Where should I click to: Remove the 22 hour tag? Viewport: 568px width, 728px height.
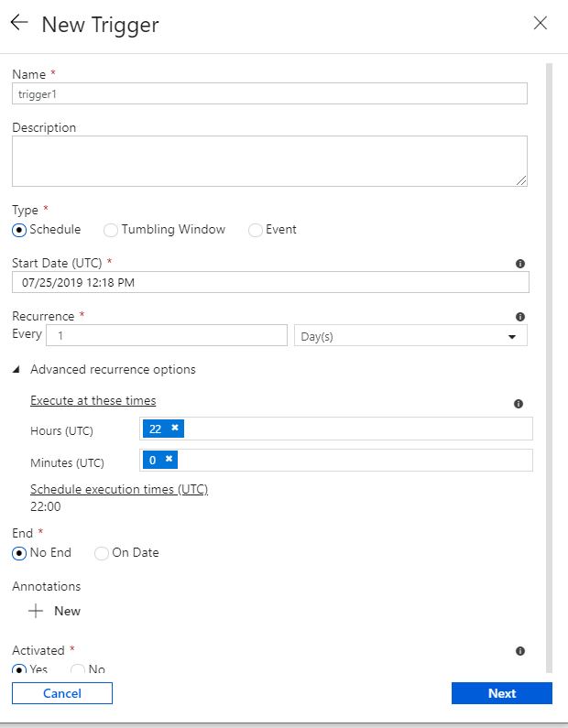point(175,428)
